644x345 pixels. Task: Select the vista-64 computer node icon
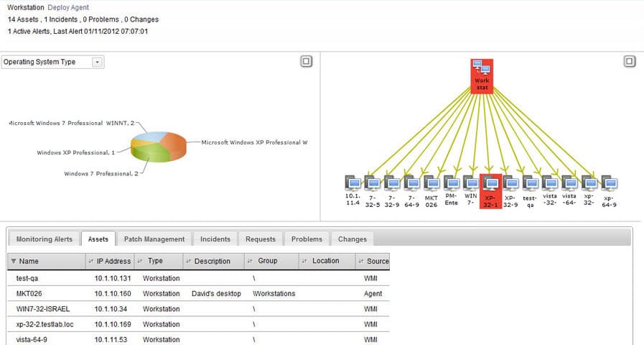pos(569,183)
